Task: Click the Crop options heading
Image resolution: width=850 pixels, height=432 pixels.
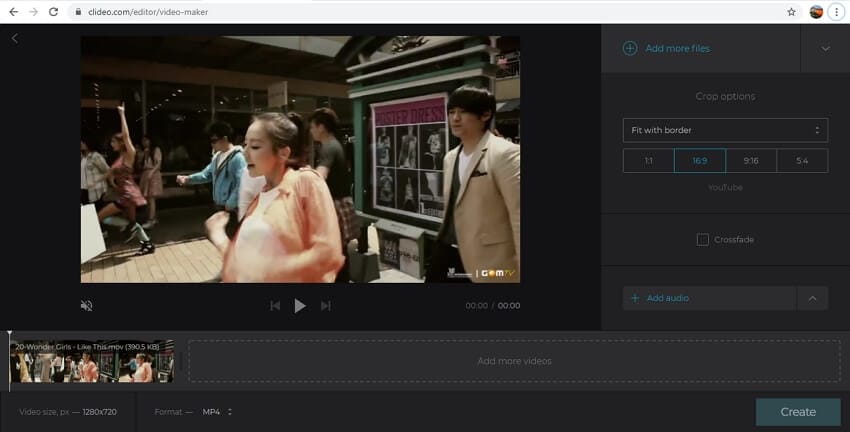Action: (725, 96)
